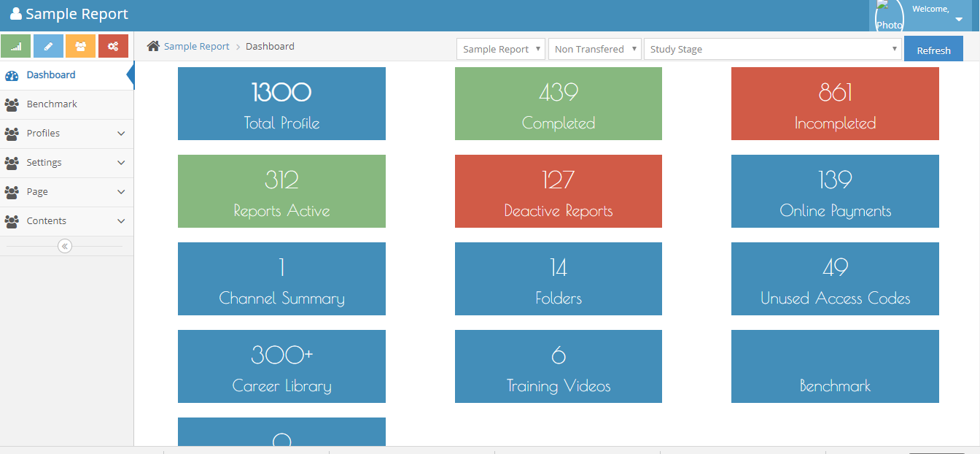
Task: Click the orange users shortcut icon
Action: [80, 46]
